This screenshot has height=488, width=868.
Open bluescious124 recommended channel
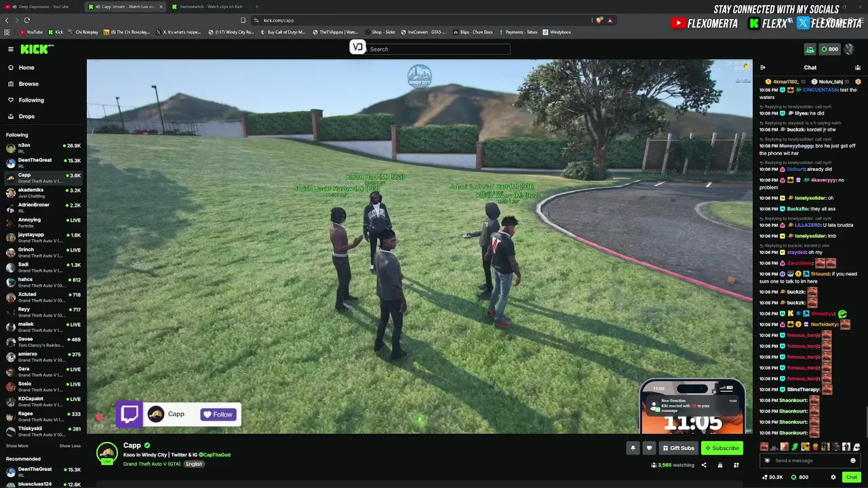[43, 485]
